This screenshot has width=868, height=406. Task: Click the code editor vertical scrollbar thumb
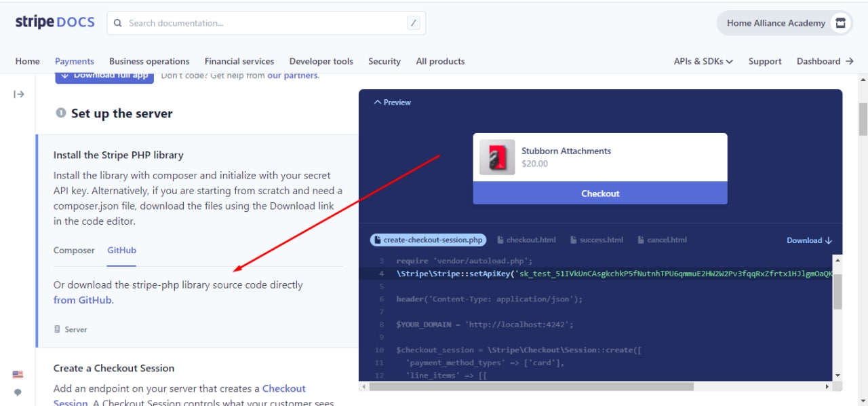pos(837,292)
